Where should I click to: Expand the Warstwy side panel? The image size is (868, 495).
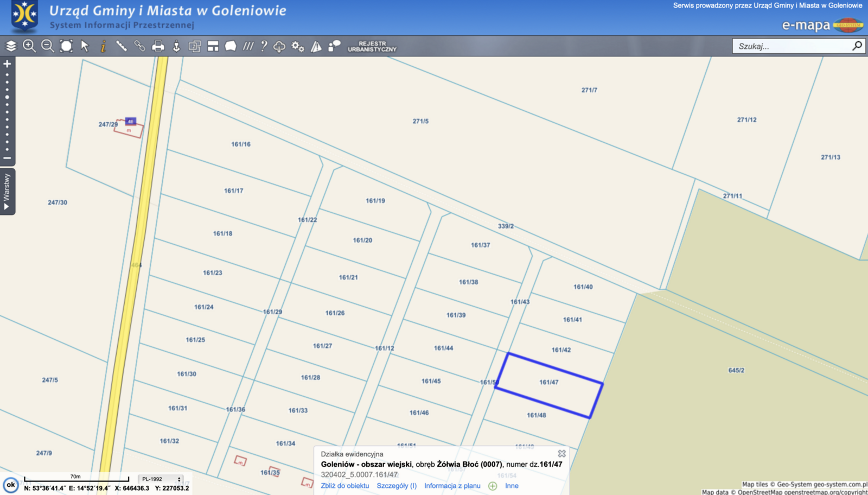[7, 192]
